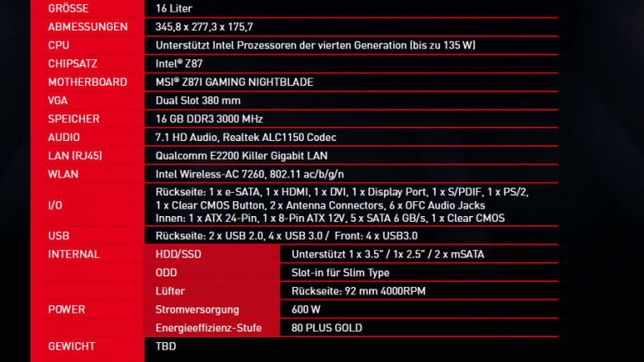Click the HDD/SSD sub-label

tap(178, 254)
